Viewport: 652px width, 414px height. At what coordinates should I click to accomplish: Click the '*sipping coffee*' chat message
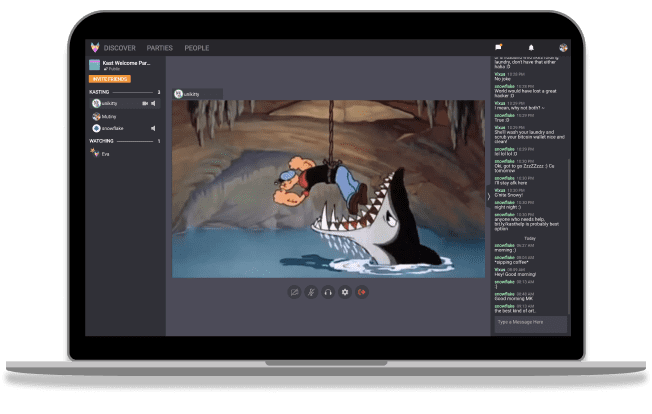[511, 262]
